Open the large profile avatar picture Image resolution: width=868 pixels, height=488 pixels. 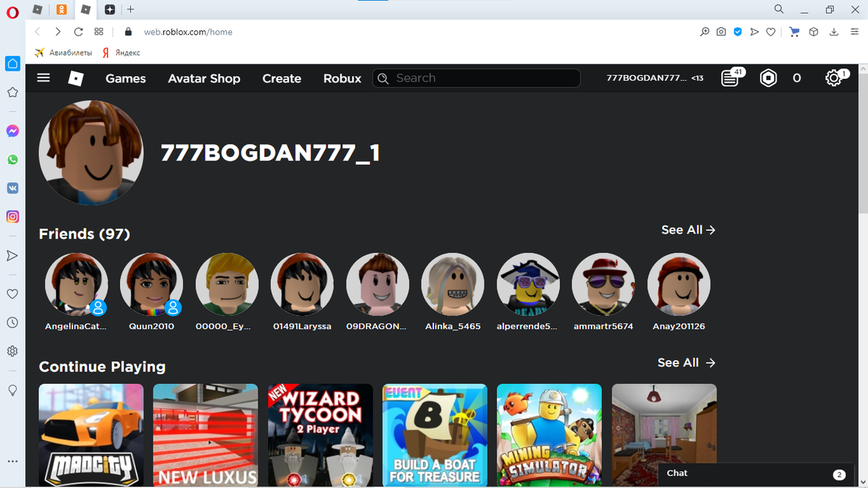coord(91,153)
